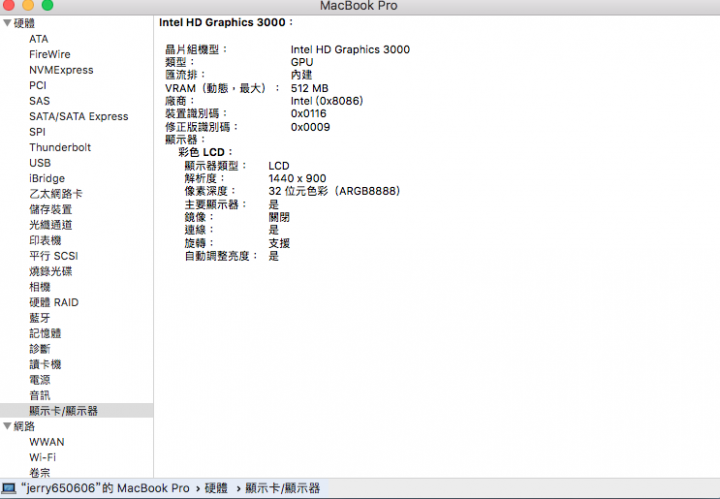Screen dimensions: 720x499
Task: Select SPI in the sidebar
Action: (37, 132)
